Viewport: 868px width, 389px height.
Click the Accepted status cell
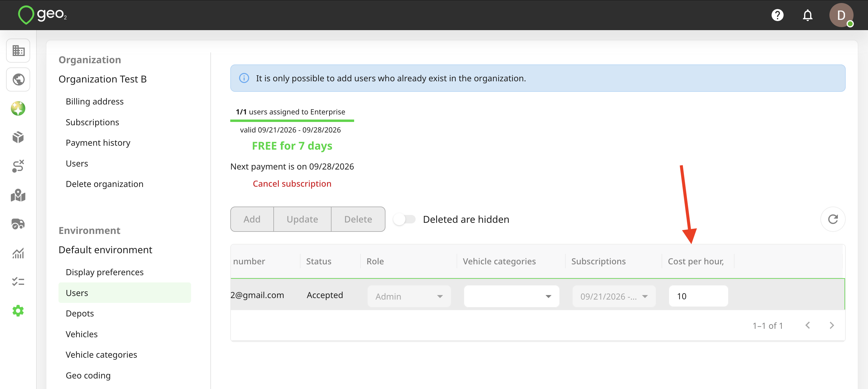325,295
